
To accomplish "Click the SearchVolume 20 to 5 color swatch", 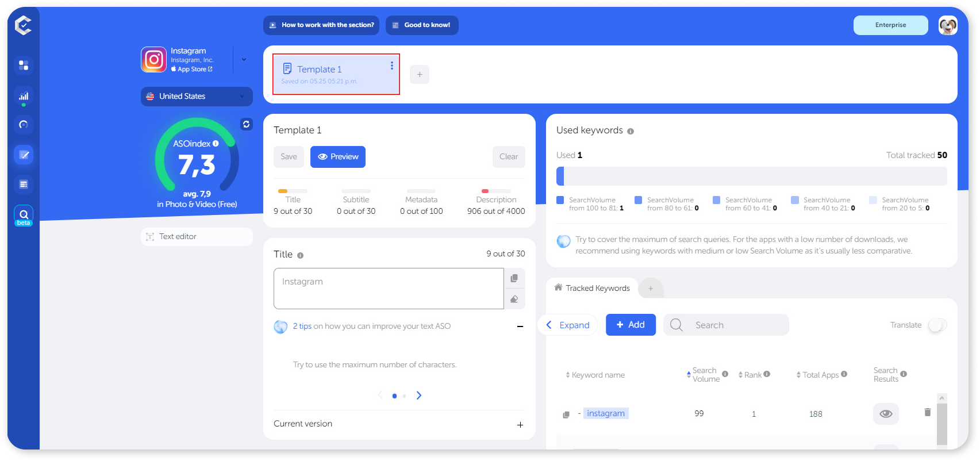I will pyautogui.click(x=873, y=200).
